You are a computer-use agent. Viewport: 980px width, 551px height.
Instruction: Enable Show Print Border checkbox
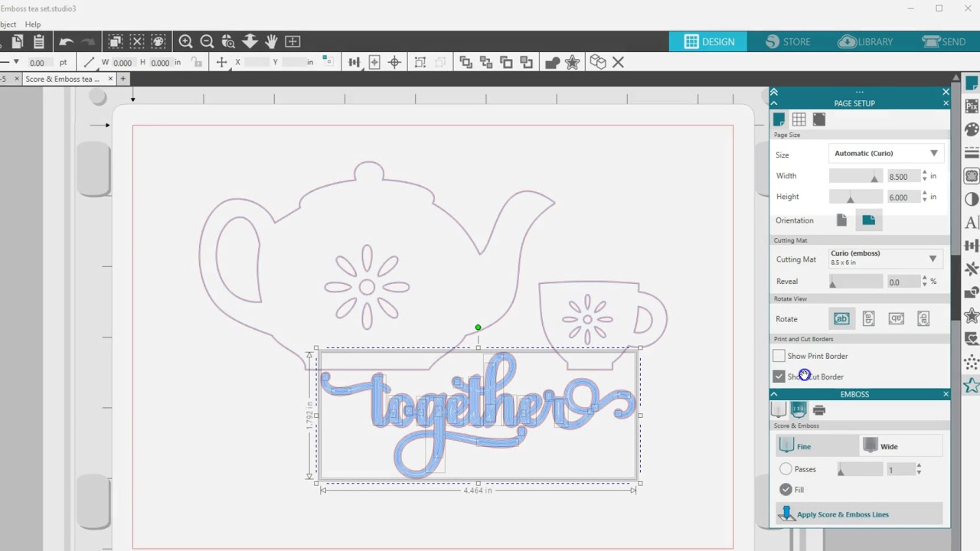pos(779,356)
